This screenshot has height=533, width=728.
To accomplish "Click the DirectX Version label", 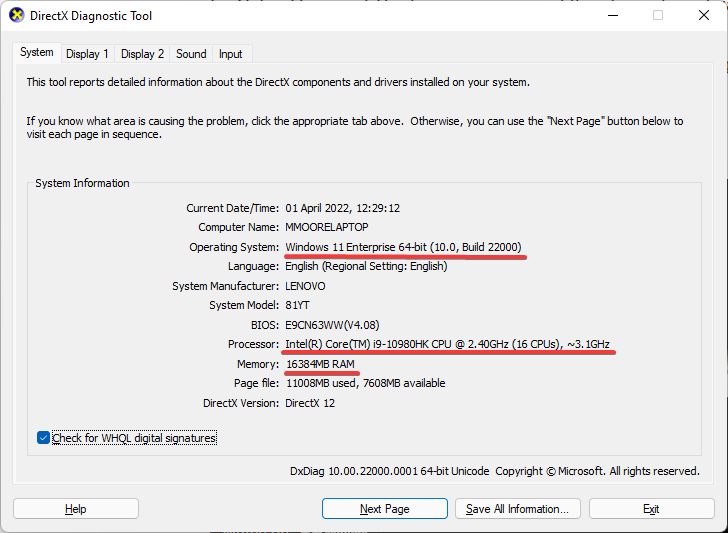I will [x=241, y=403].
